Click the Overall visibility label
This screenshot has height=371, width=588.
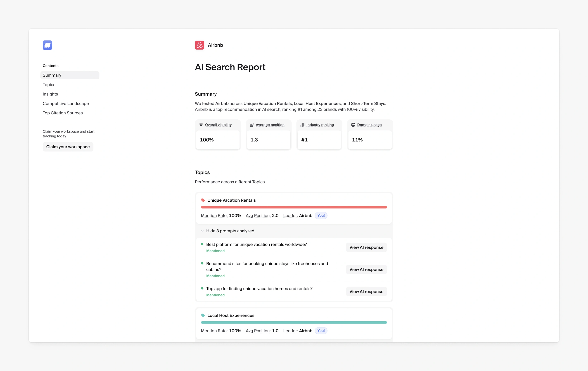[218, 125]
